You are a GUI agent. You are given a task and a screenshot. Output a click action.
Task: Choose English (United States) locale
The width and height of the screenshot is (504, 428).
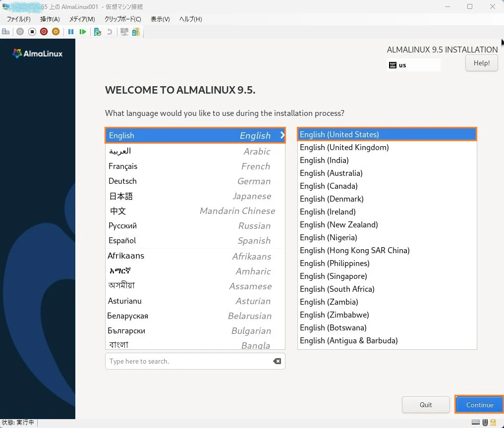[x=387, y=134]
